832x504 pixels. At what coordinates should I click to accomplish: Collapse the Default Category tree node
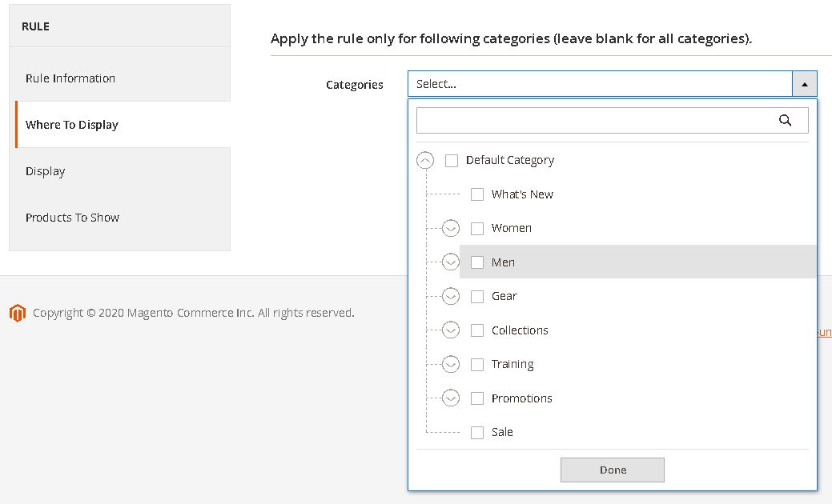pyautogui.click(x=425, y=161)
